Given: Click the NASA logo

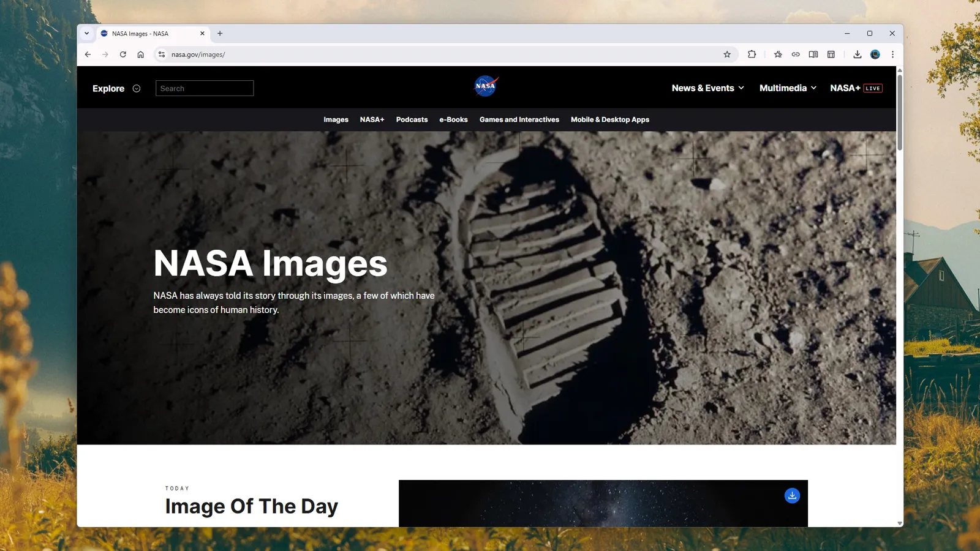Looking at the screenshot, I should [486, 86].
